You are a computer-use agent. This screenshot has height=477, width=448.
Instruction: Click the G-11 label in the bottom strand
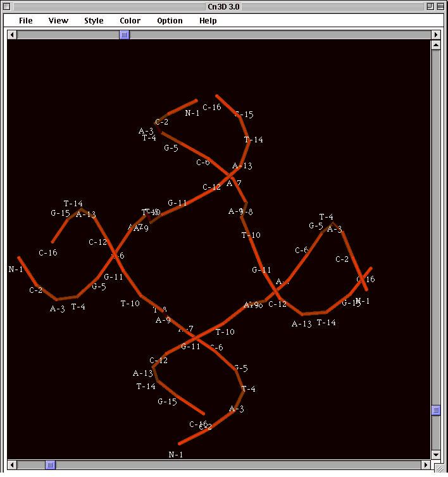click(190, 346)
